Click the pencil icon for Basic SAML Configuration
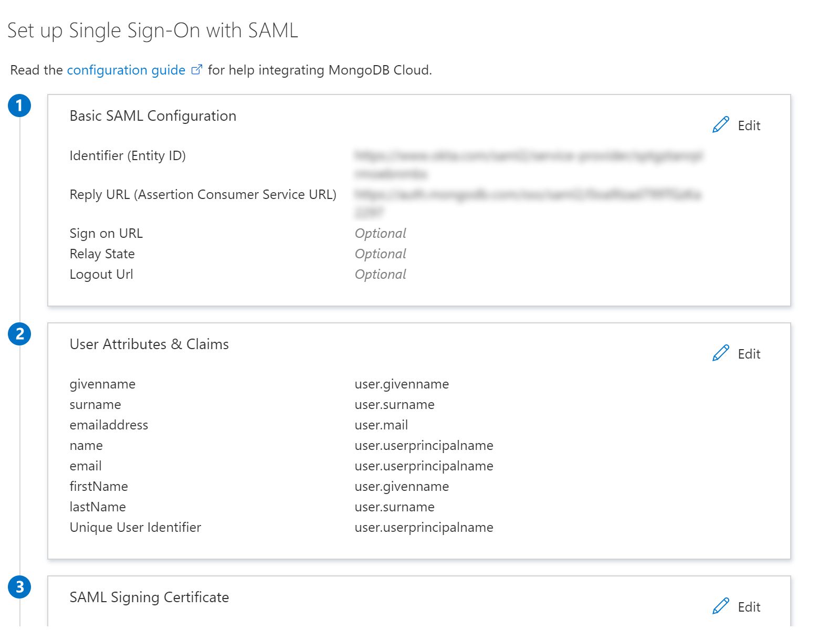Viewport: 840px width, 630px height. tap(720, 125)
